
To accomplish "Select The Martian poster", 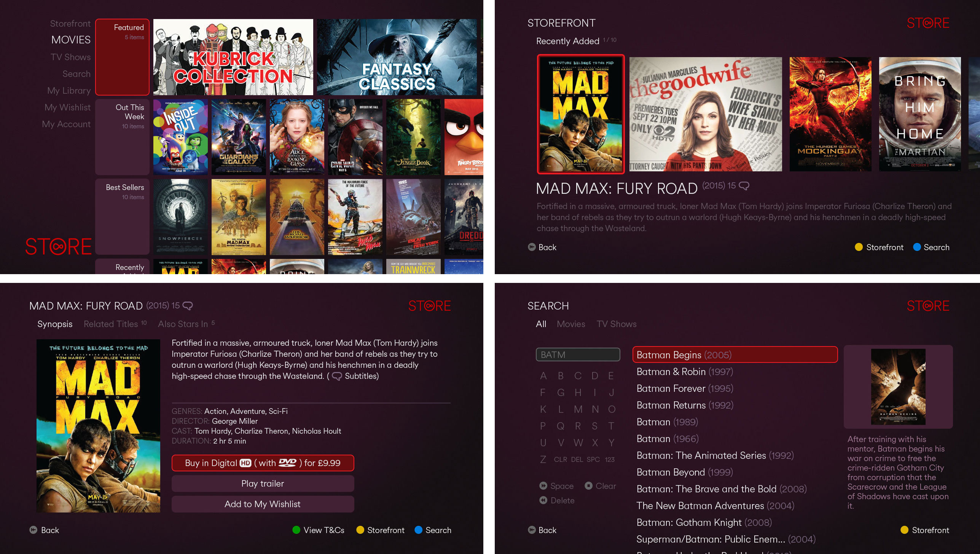I will (x=920, y=114).
